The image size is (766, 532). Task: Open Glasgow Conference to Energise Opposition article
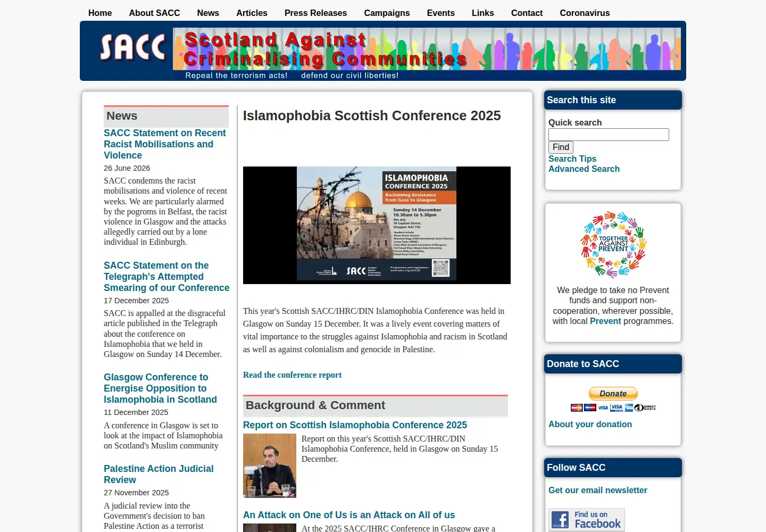coord(160,388)
